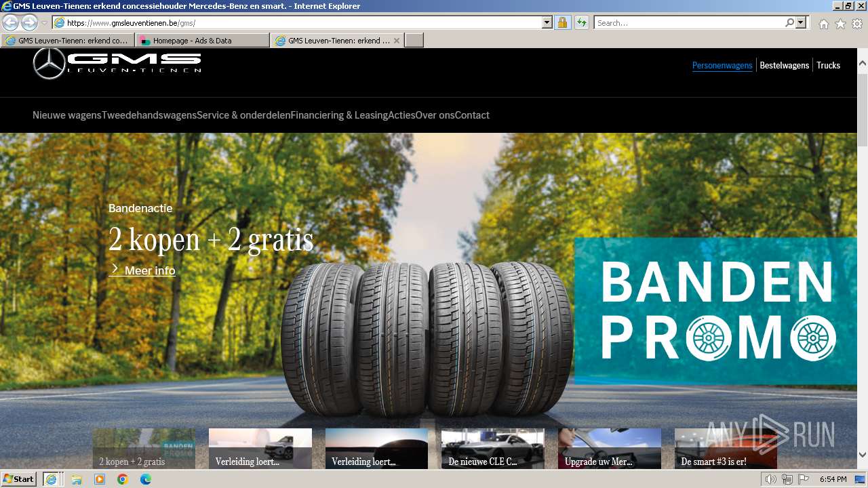Click the Home icon in IE
Viewport: 868px width, 488px height.
[823, 24]
